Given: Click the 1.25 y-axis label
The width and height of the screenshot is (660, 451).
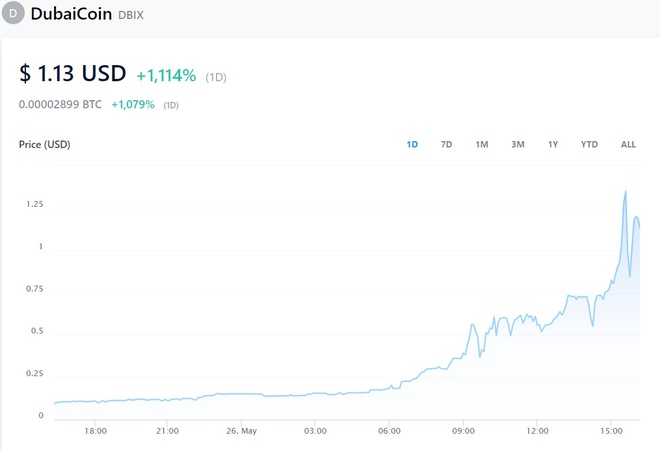Looking at the screenshot, I should [35, 204].
